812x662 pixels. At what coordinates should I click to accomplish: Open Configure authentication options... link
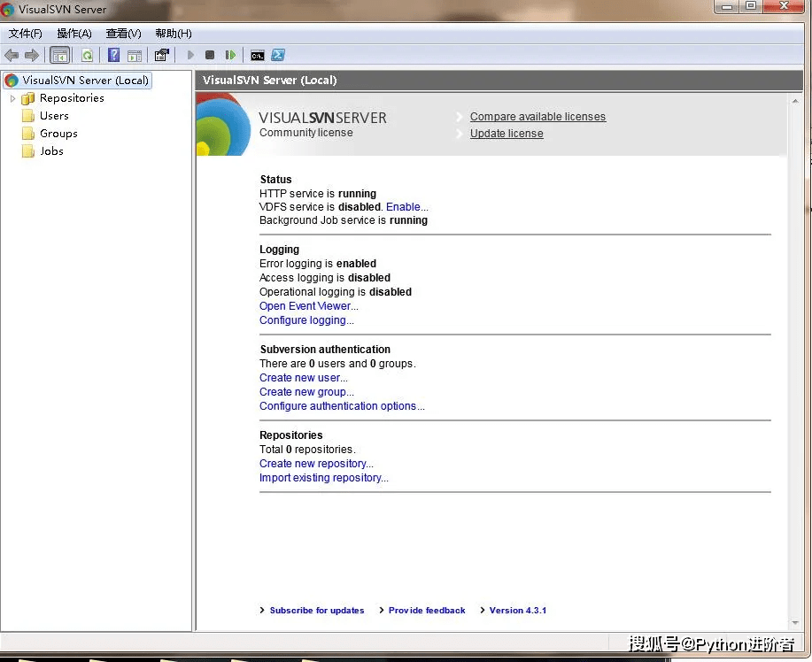click(x=342, y=406)
